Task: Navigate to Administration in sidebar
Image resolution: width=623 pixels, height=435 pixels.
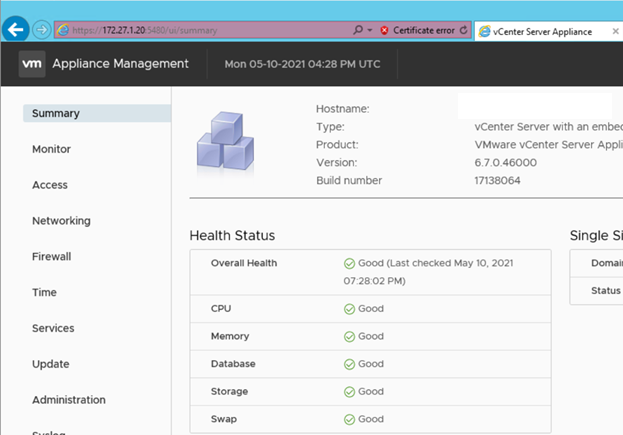Action: 68,400
